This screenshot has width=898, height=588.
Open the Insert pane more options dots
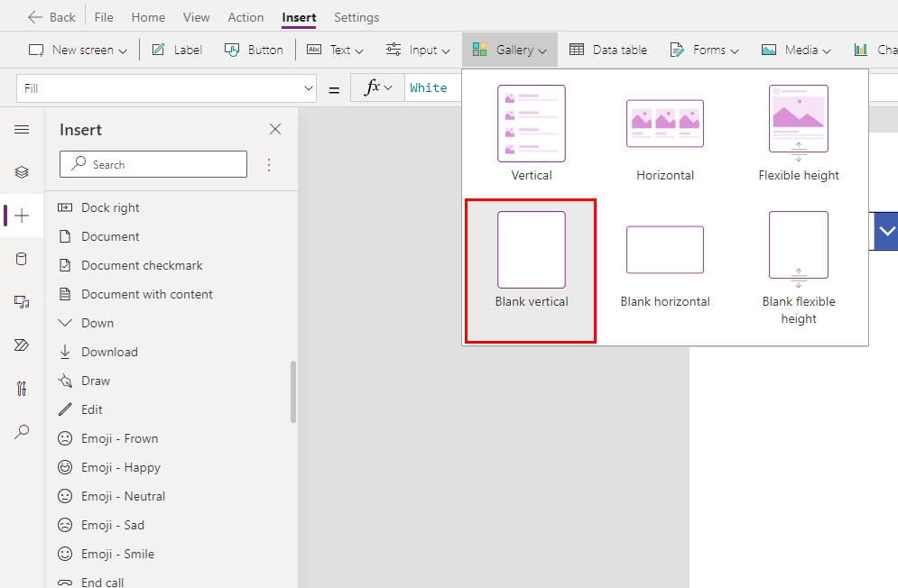click(269, 165)
